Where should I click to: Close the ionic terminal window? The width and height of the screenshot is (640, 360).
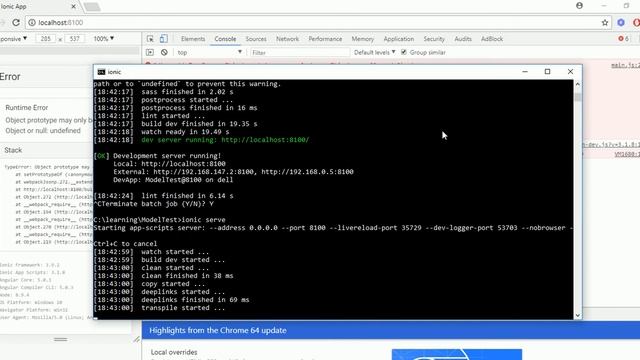pyautogui.click(x=570, y=71)
